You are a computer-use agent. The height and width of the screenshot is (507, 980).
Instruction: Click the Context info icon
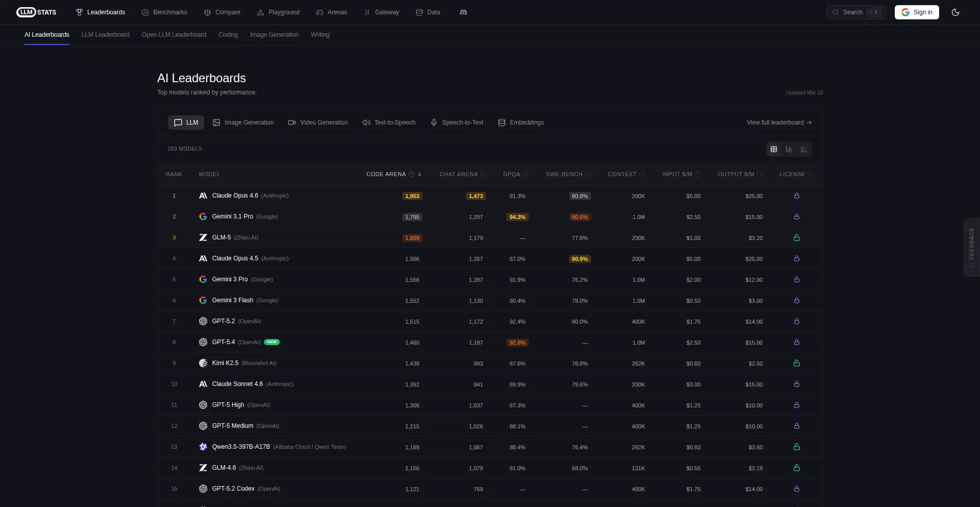(642, 174)
